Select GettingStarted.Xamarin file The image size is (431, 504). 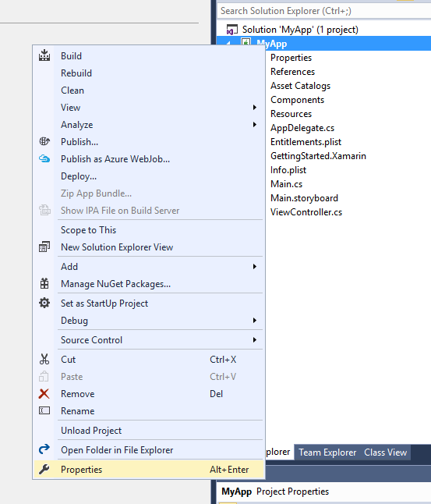[x=318, y=156]
